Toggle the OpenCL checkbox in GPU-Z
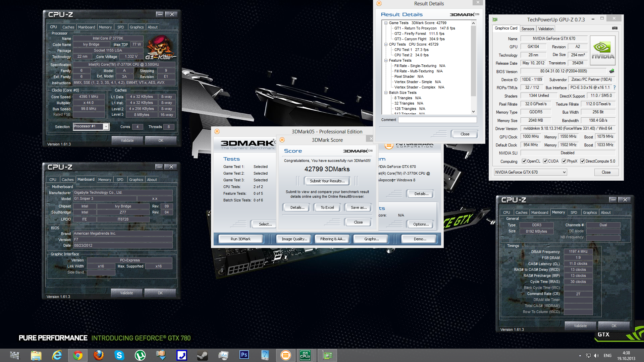 tap(524, 161)
